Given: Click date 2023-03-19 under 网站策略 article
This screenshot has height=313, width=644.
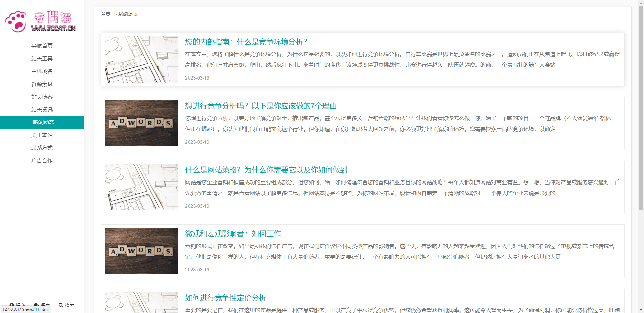Looking at the screenshot, I should click(197, 206).
